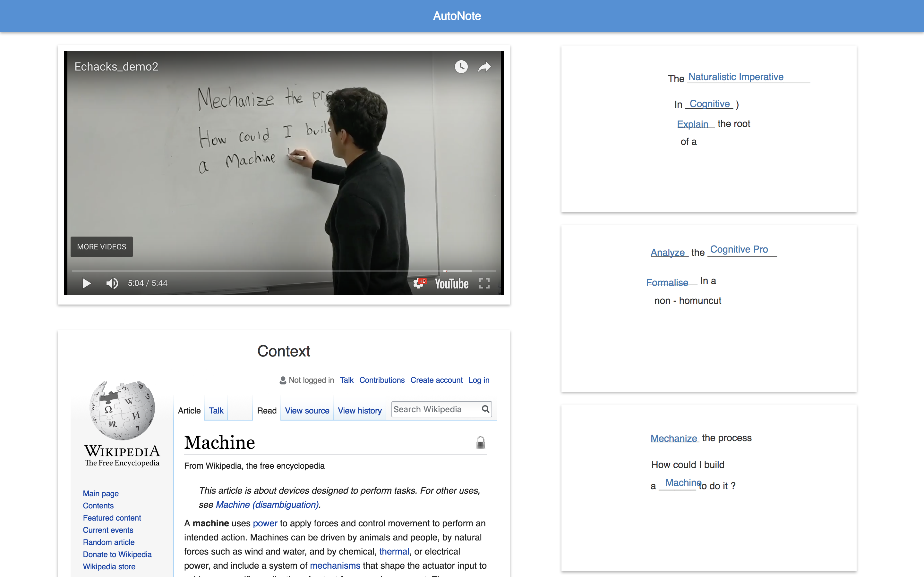This screenshot has height=577, width=924.
Task: Click the article padlock protection icon
Action: click(480, 442)
